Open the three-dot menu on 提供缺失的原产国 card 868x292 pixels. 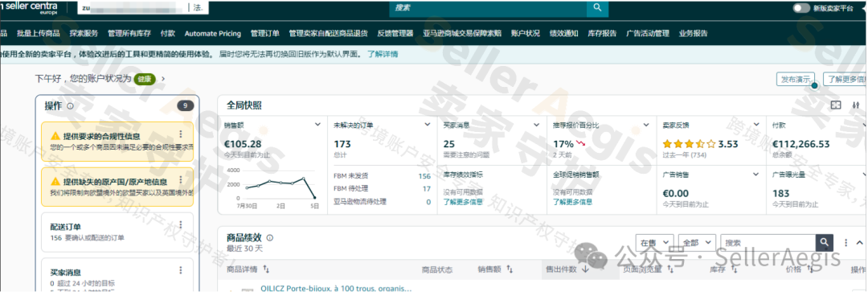pos(181,179)
